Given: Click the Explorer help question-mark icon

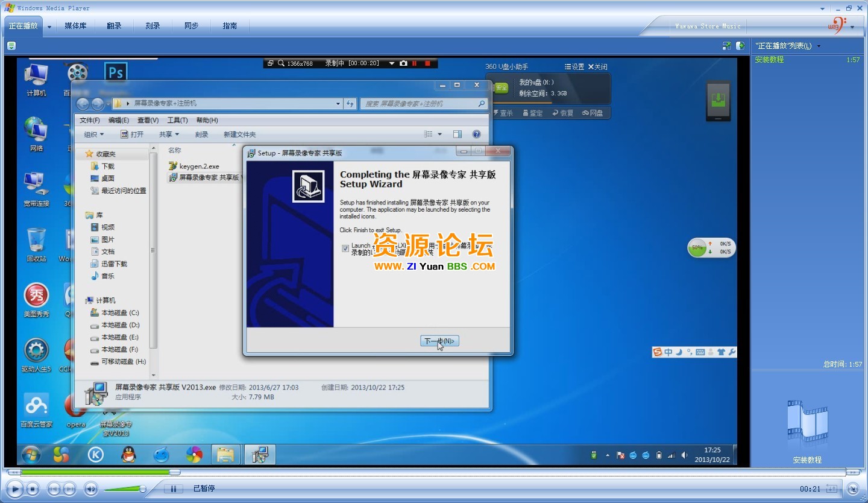Looking at the screenshot, I should pos(476,134).
